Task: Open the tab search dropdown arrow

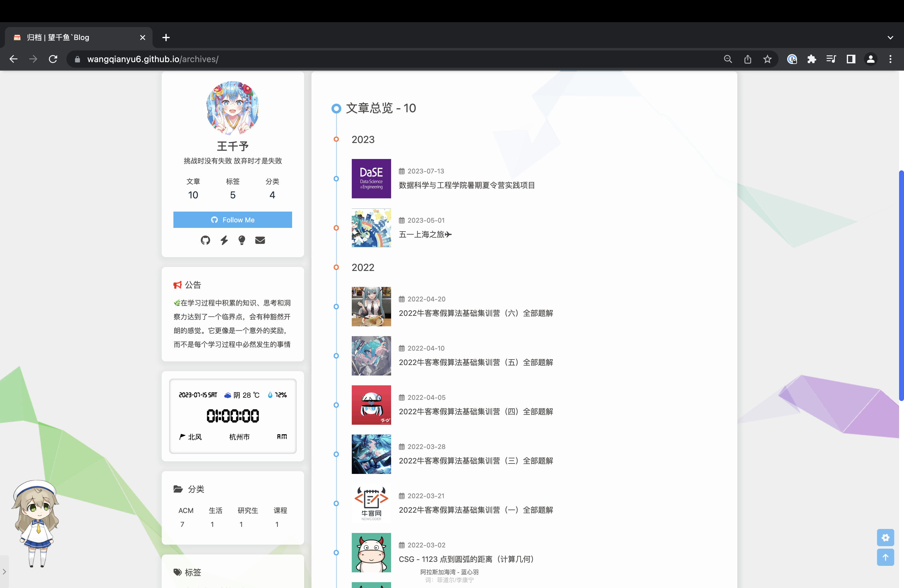Action: point(890,38)
